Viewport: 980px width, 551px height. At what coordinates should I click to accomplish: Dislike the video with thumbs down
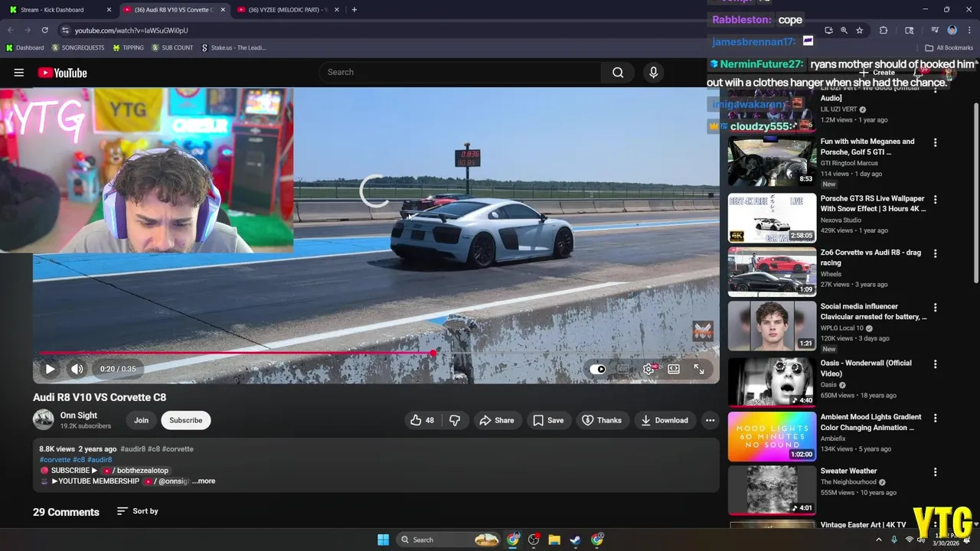[x=455, y=420]
